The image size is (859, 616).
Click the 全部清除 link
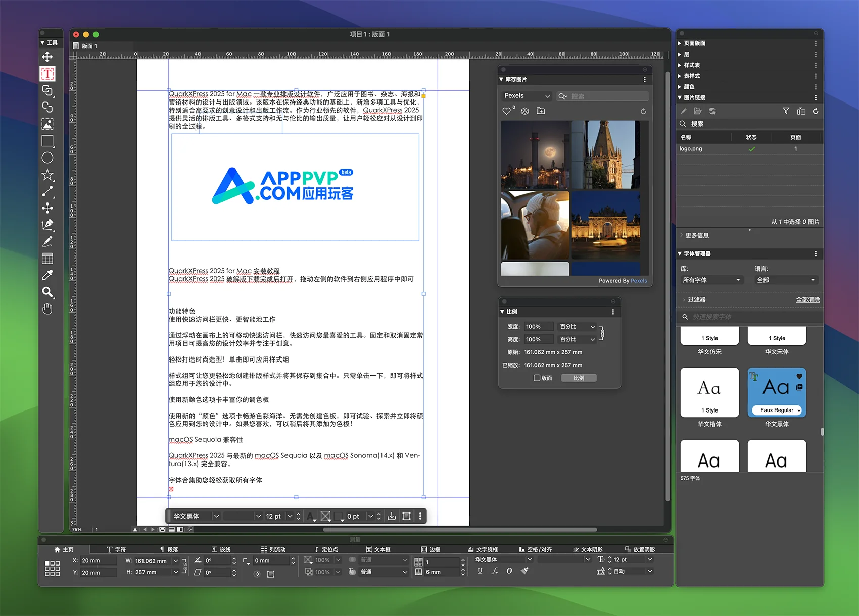(x=808, y=300)
